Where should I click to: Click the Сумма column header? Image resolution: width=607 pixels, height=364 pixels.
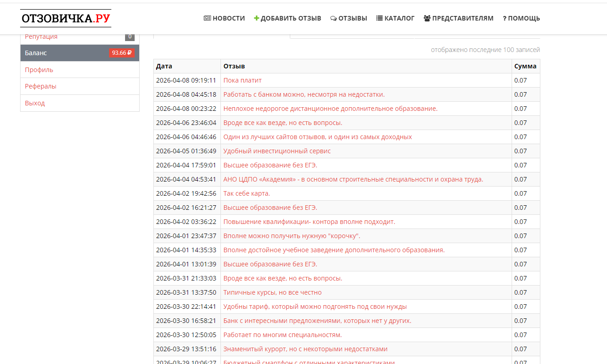525,66
